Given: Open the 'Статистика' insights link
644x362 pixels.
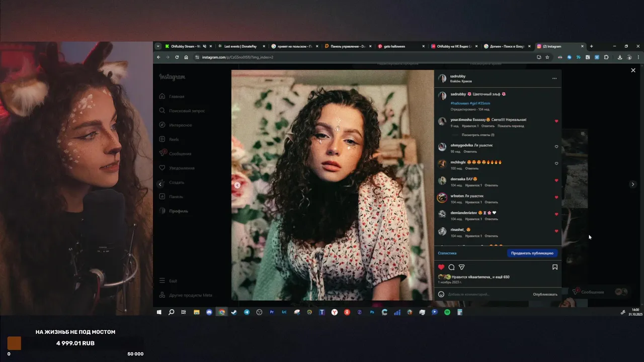Looking at the screenshot, I should point(447,253).
